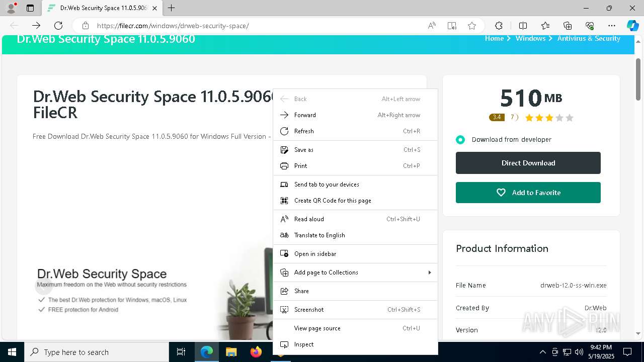Select Download from developer radio button
This screenshot has width=644, height=362.
[460, 140]
